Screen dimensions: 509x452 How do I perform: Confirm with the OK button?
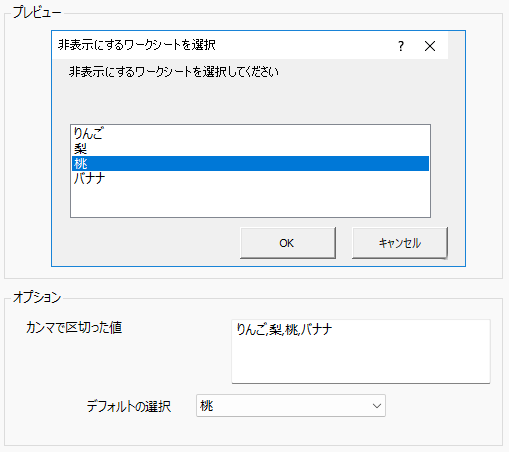288,243
